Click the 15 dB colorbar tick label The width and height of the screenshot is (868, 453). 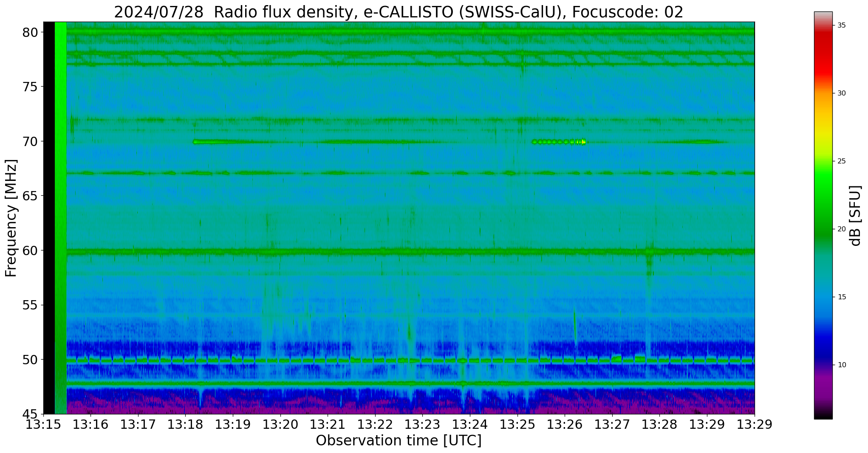[842, 297]
